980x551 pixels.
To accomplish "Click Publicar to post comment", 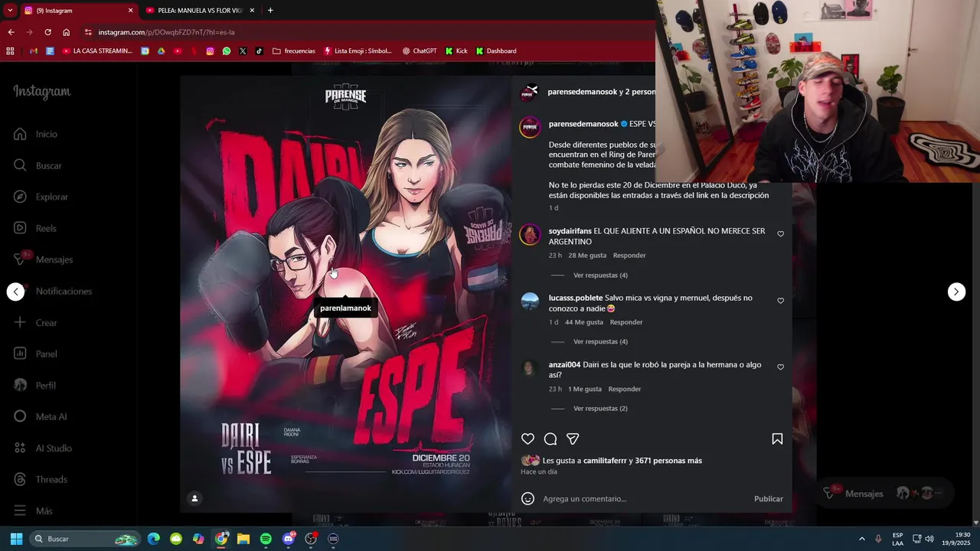I will (768, 499).
